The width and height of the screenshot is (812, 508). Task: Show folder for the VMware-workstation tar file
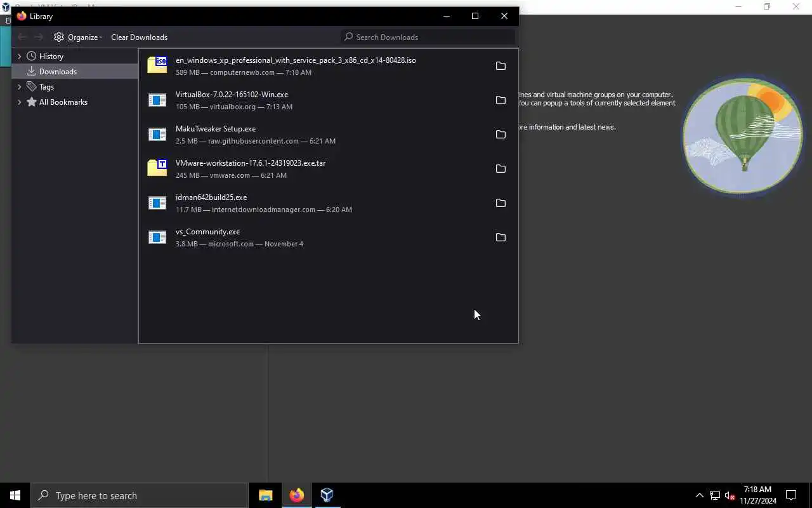coord(501,169)
